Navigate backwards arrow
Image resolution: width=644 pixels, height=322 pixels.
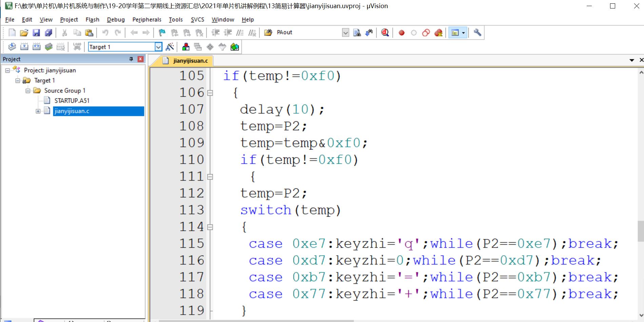[134, 33]
